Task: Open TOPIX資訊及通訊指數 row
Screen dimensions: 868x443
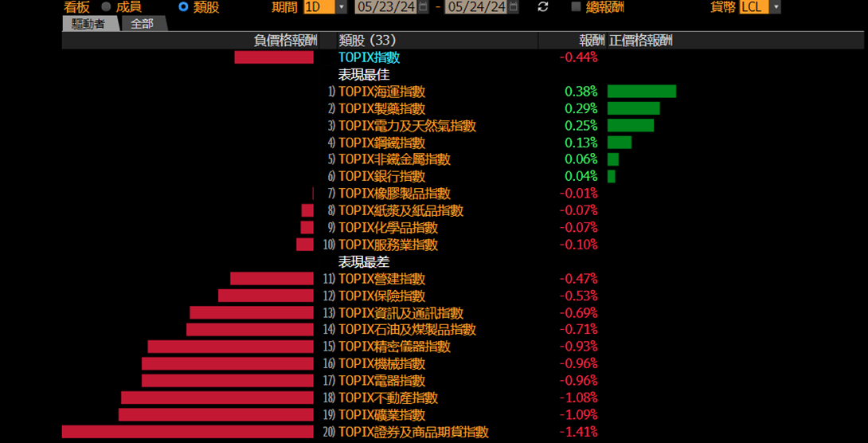Action: [401, 313]
